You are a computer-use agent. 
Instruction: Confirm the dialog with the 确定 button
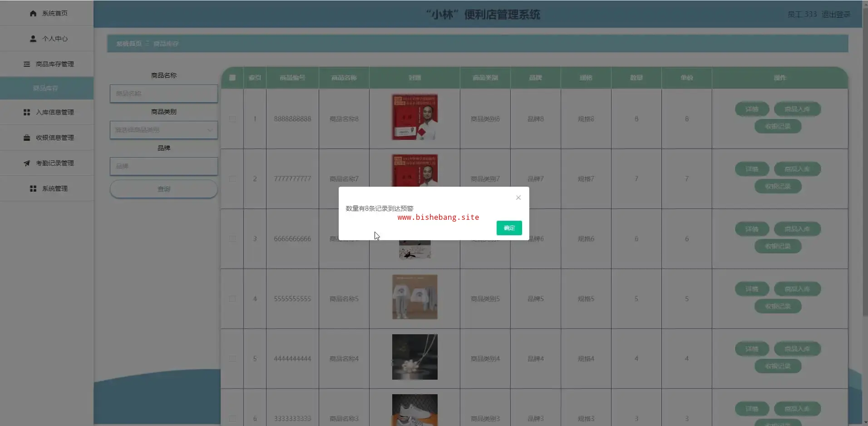pyautogui.click(x=509, y=228)
